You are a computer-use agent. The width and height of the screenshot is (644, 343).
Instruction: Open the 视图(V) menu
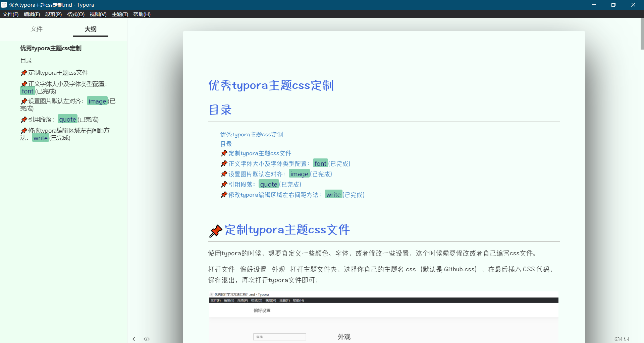[x=98, y=14]
